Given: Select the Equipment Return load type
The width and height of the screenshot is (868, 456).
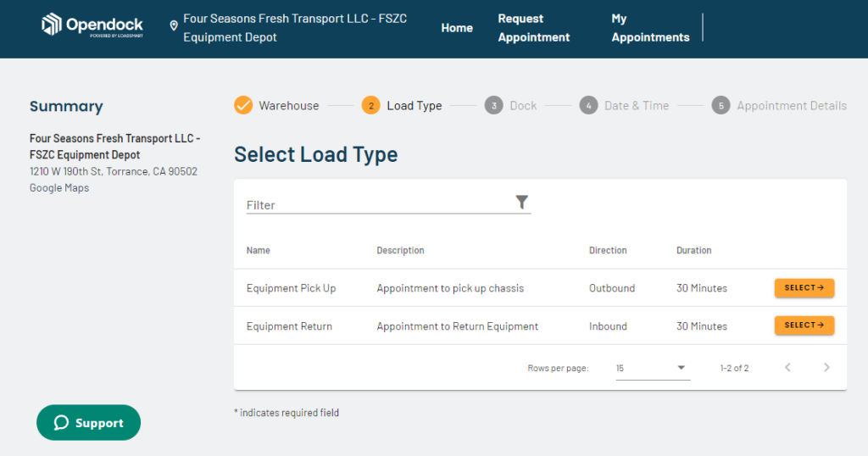Looking at the screenshot, I should click(x=804, y=325).
